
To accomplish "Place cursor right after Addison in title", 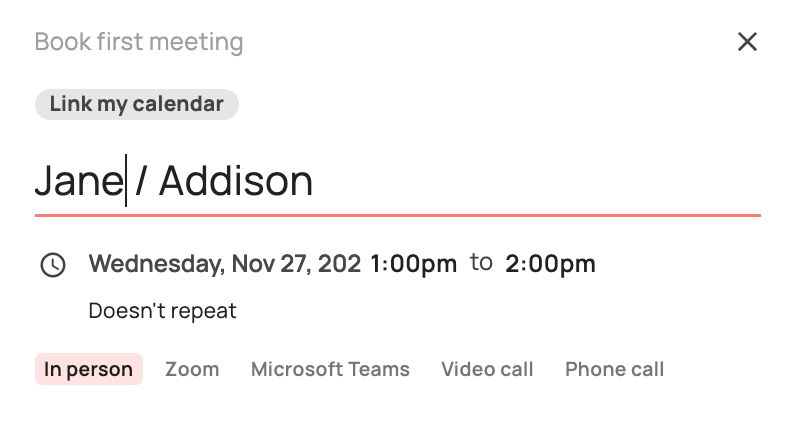I will pyautogui.click(x=314, y=180).
